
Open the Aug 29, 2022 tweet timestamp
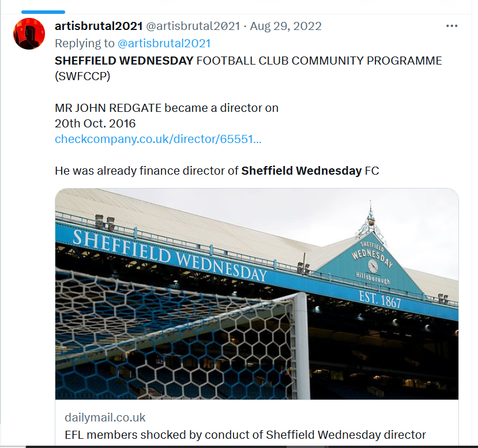[x=285, y=26]
